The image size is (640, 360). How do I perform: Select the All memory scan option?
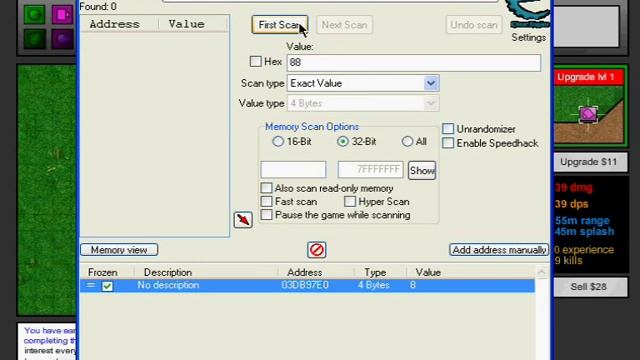click(x=407, y=142)
